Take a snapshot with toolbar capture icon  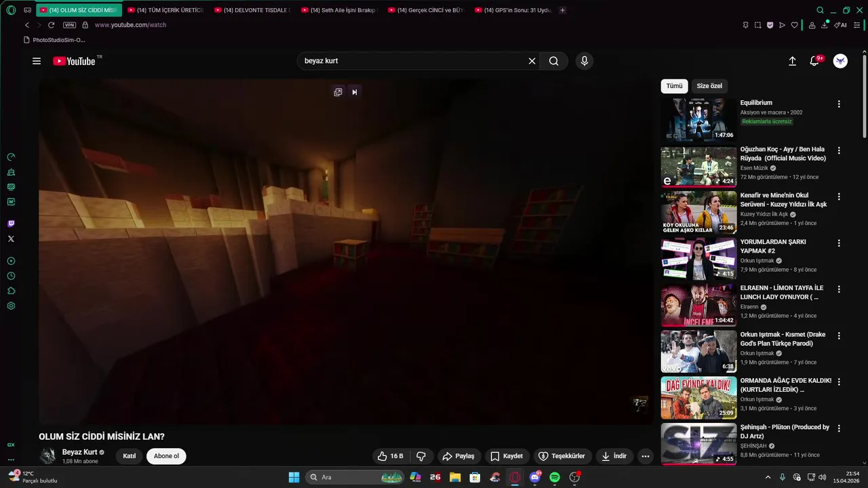757,25
